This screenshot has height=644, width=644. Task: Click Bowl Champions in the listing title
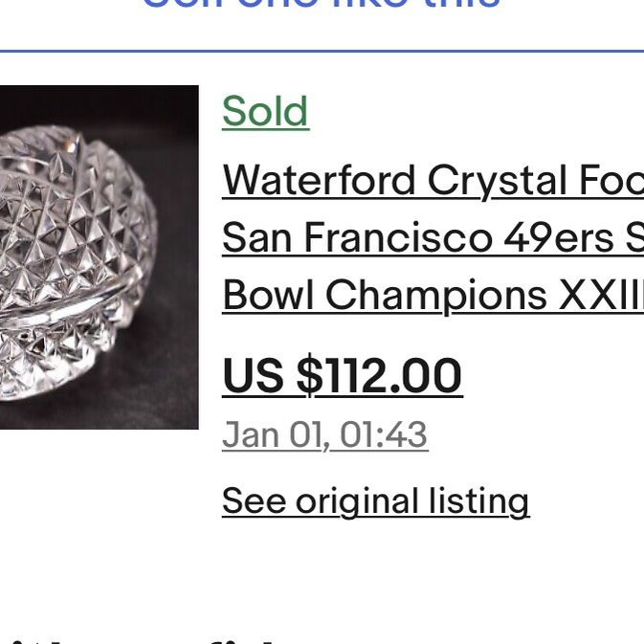(x=384, y=296)
